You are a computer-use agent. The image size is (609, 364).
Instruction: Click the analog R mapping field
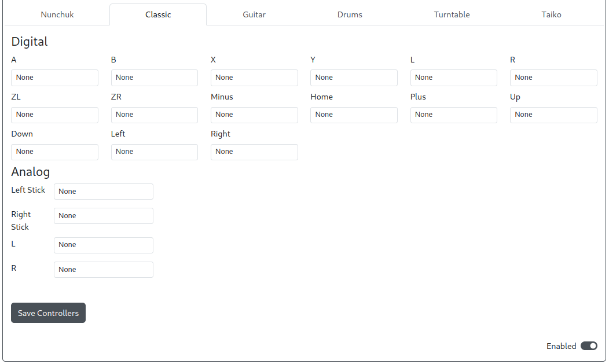[104, 270]
